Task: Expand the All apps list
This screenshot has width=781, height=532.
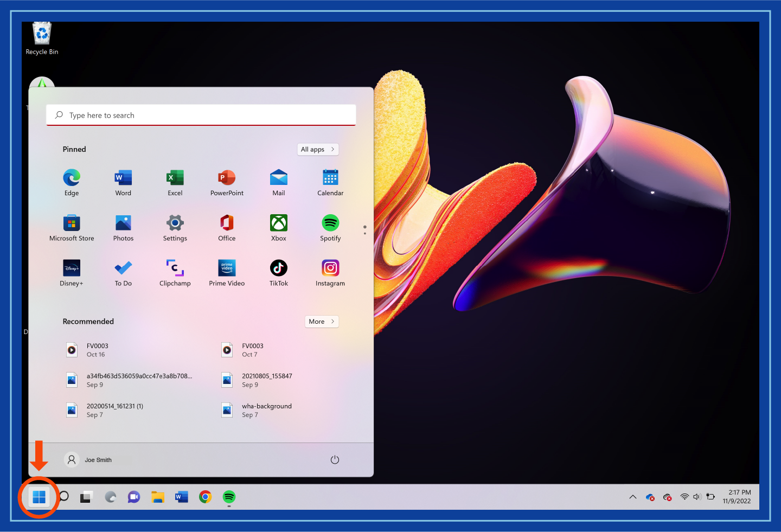Action: (318, 149)
